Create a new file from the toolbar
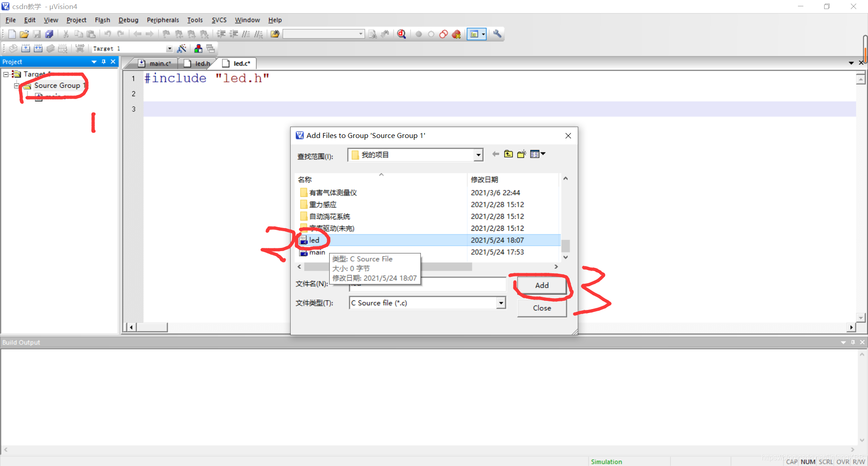Viewport: 868px width, 466px height. 12,34
